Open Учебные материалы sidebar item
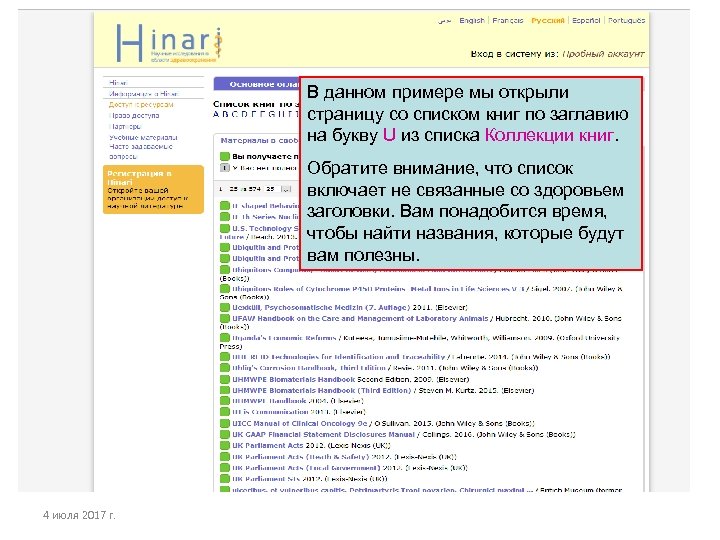 (143, 137)
